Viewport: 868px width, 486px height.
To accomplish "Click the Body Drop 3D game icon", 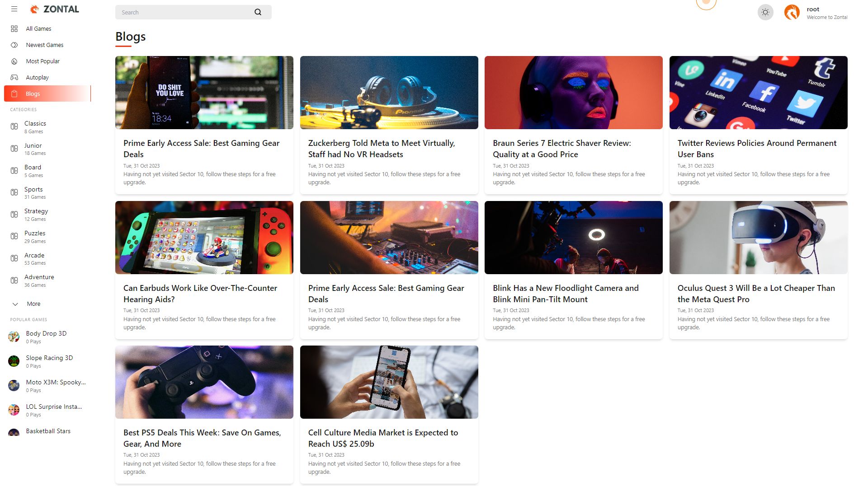I will point(14,337).
